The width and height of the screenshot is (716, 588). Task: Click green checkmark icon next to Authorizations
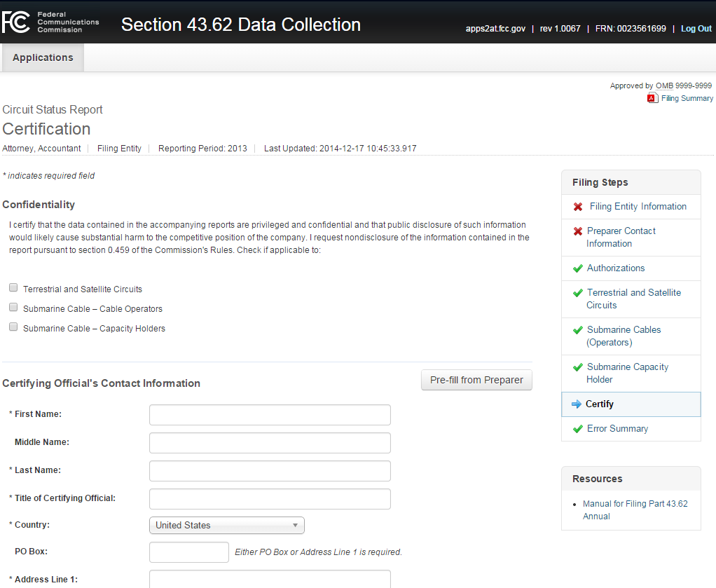click(x=578, y=268)
